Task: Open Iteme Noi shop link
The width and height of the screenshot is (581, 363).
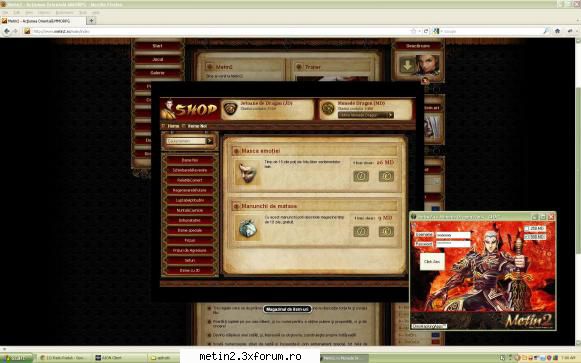Action: click(197, 126)
